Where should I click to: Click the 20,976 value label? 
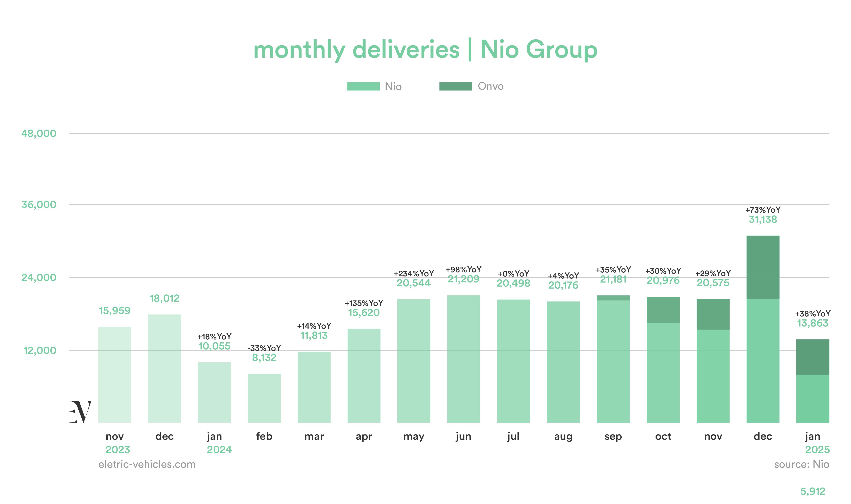(663, 281)
